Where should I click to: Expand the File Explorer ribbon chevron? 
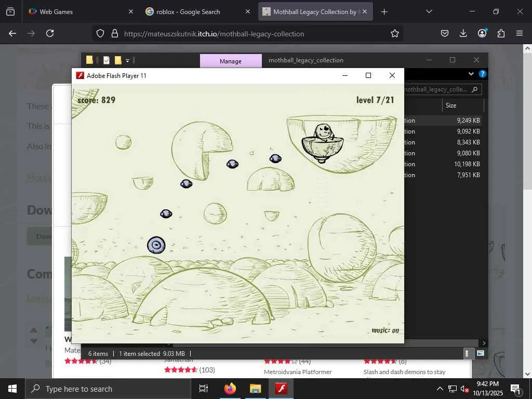(471, 74)
